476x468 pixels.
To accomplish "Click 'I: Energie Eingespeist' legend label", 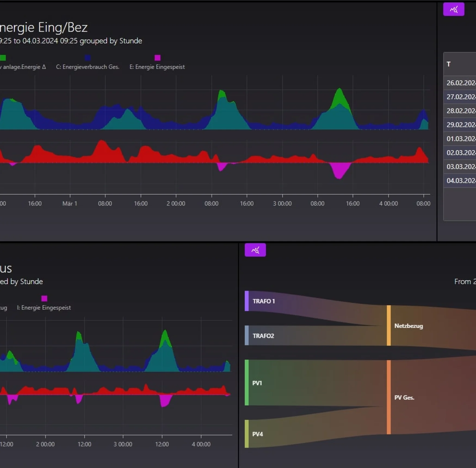I will [x=44, y=308].
